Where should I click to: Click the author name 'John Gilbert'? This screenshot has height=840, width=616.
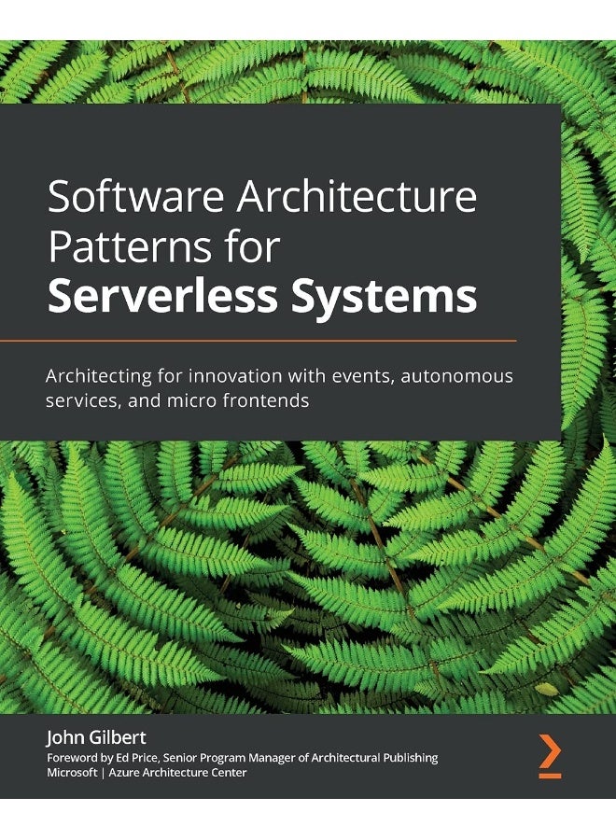(x=96, y=737)
